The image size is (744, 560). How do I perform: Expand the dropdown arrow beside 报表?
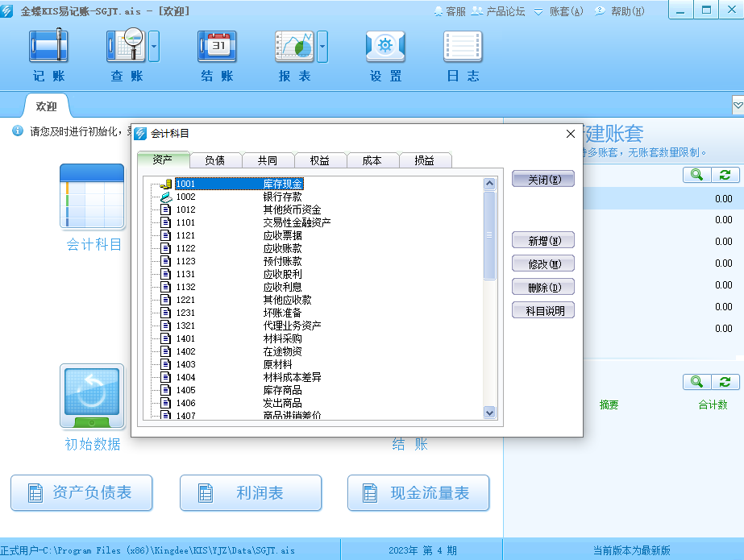[322, 46]
